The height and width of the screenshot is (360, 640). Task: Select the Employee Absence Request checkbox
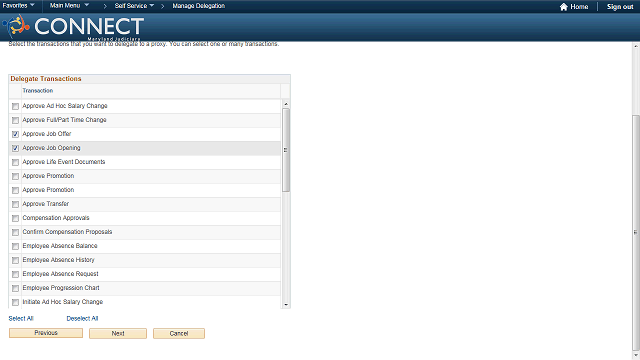click(16, 274)
